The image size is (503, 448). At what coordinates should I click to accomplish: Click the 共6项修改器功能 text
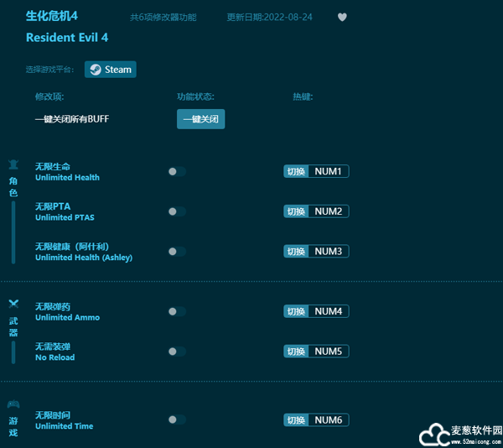163,17
